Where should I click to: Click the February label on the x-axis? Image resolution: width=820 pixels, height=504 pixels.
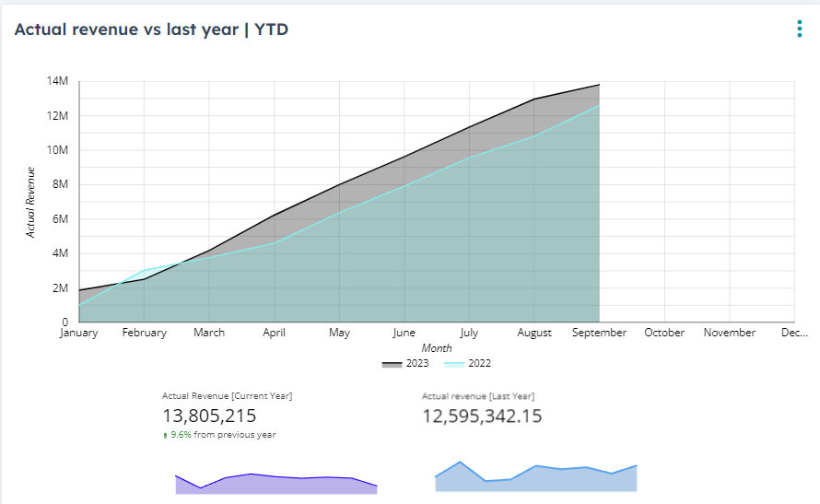(145, 333)
